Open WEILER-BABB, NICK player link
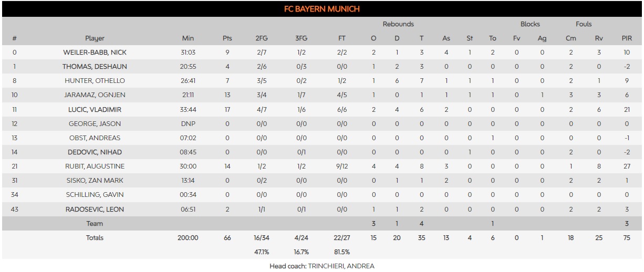Image resolution: width=644 pixels, height=272 pixels. coord(95,53)
